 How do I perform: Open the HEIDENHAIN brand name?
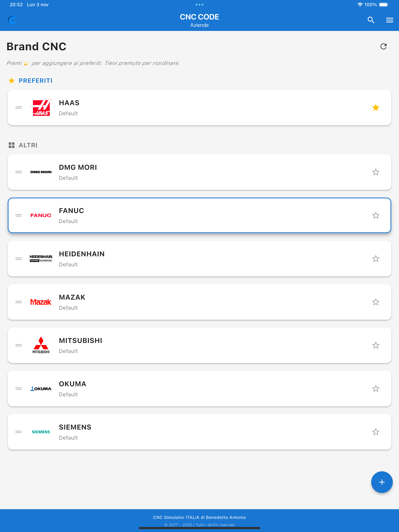click(x=82, y=254)
